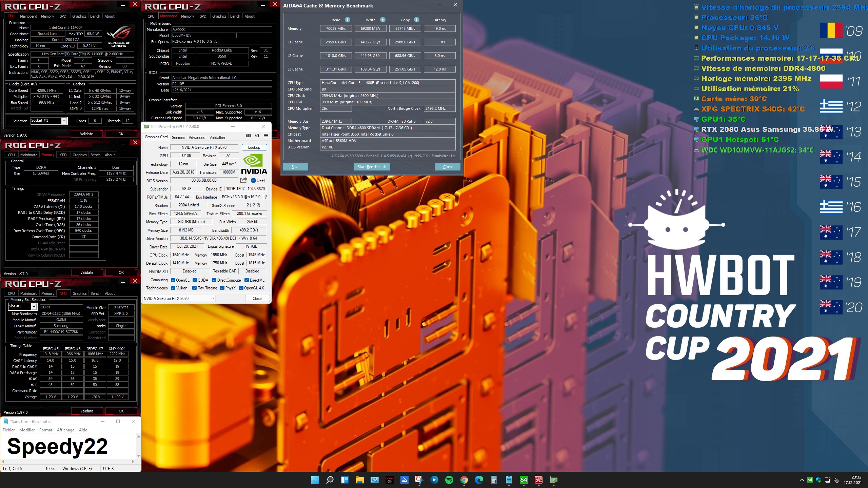Open the Widgets taskbar icon

344,480
